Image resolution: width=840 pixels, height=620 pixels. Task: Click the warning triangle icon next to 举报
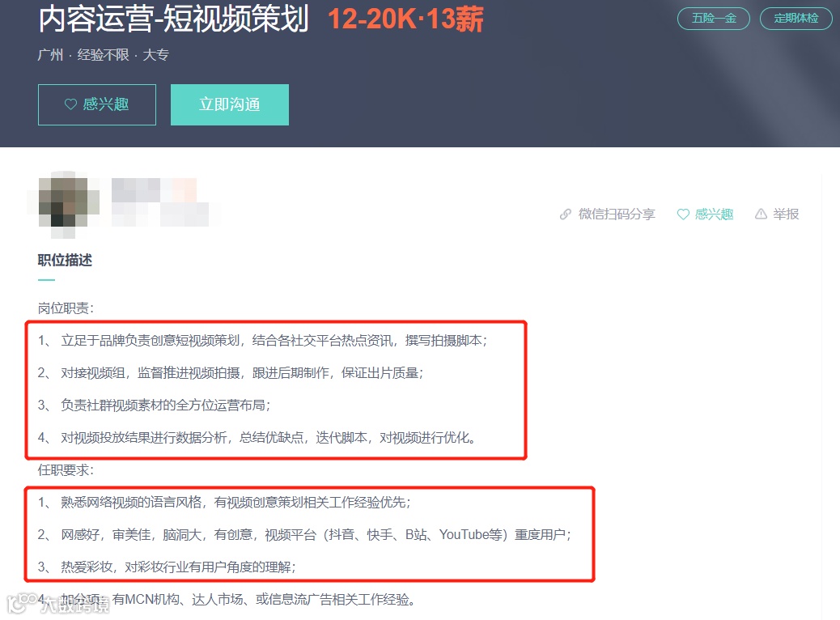coord(760,214)
